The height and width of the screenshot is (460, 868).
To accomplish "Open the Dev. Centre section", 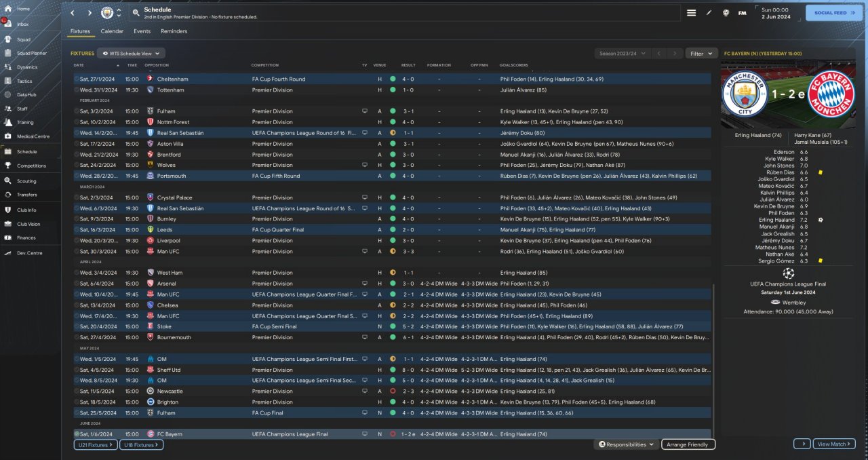I will coord(30,253).
